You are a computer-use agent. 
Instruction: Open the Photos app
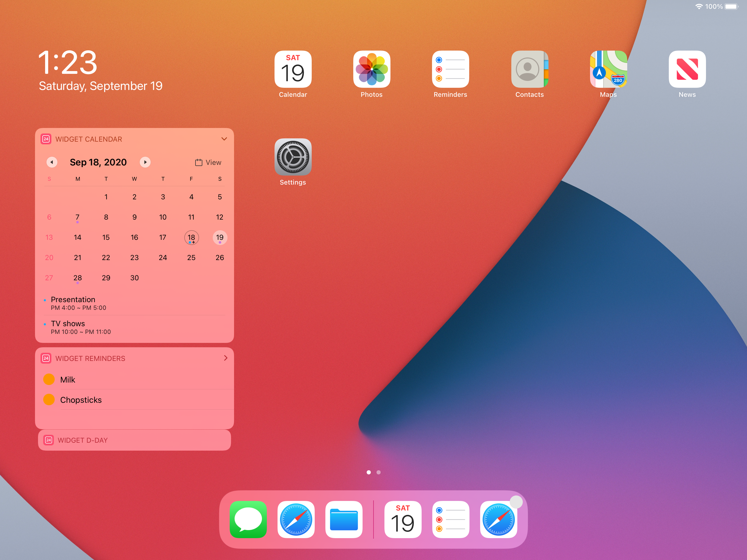tap(372, 69)
